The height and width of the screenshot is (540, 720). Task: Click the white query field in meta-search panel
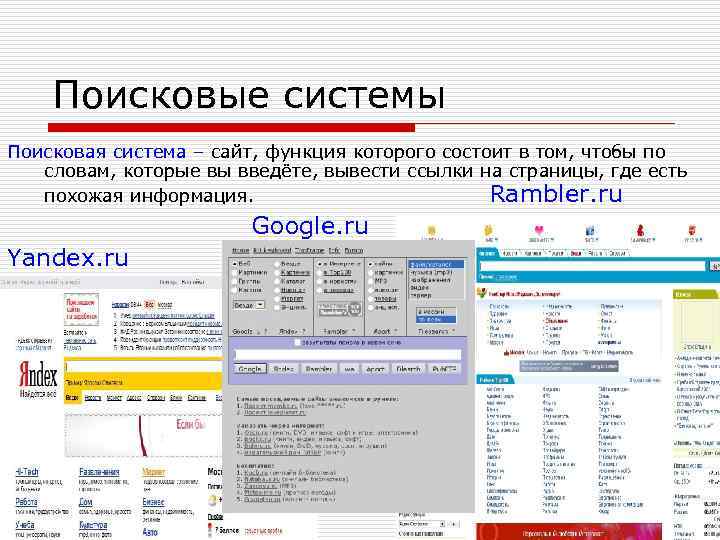[x=348, y=354]
